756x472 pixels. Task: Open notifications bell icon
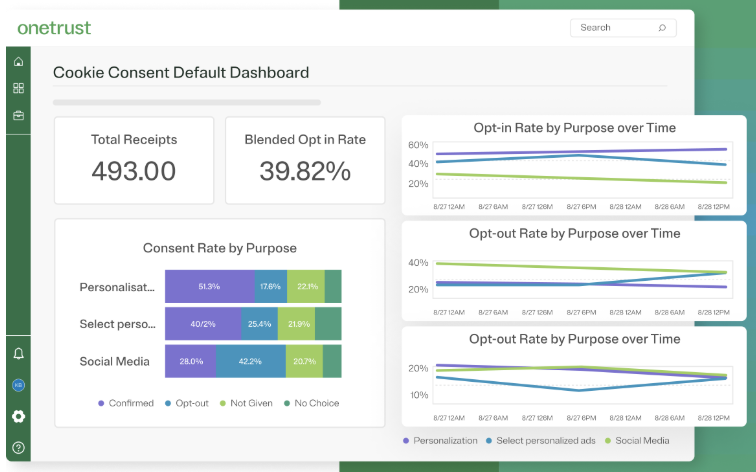[18, 354]
